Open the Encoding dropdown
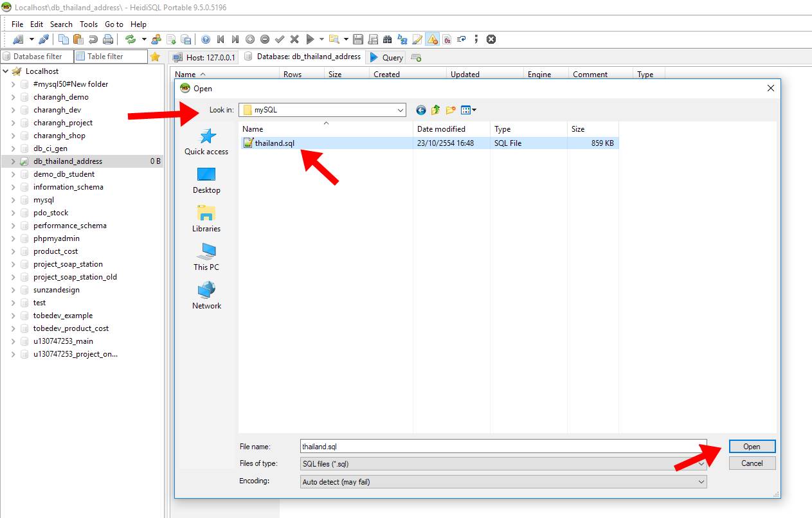The width and height of the screenshot is (812, 518). 701,481
